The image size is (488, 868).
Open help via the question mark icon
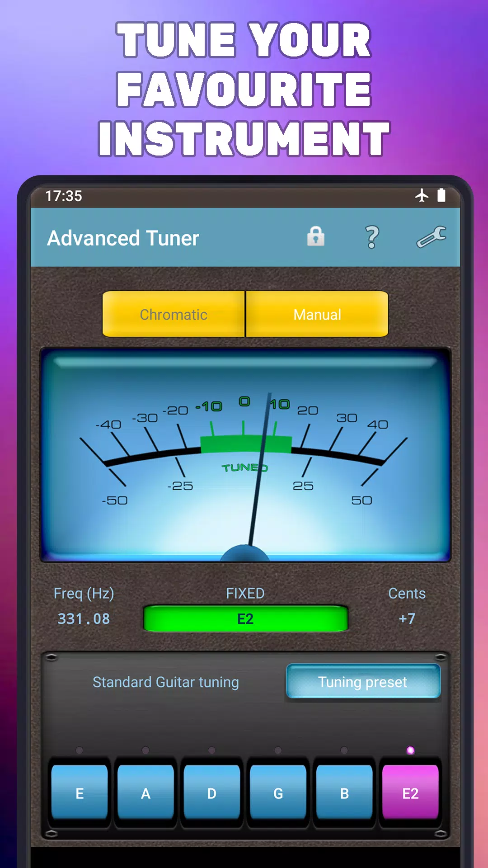[372, 237]
